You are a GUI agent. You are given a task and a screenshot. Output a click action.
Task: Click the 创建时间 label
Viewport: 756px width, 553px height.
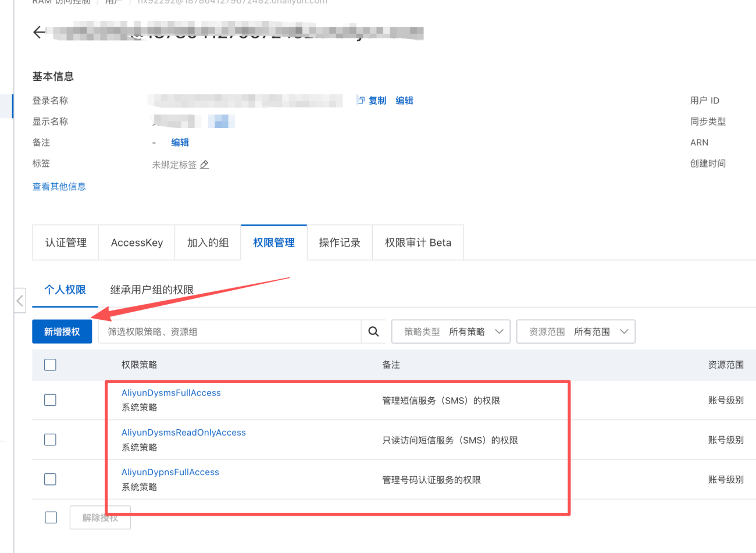coord(708,163)
